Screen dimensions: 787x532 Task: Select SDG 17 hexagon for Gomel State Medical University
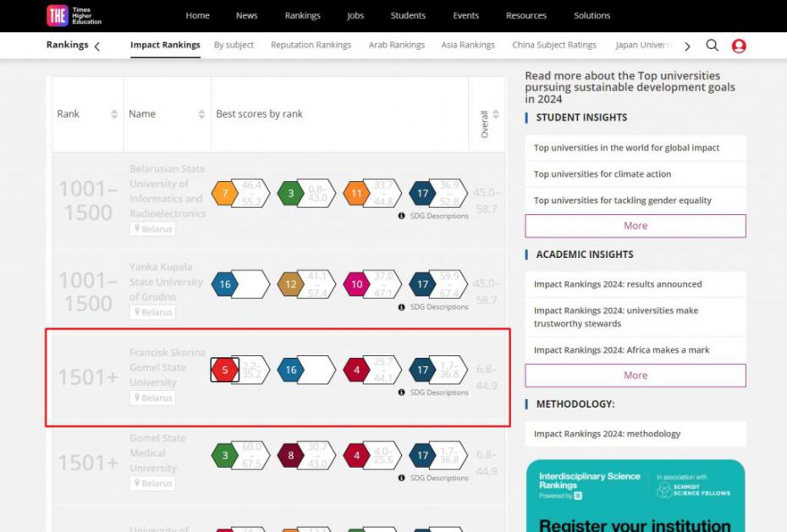point(422,455)
